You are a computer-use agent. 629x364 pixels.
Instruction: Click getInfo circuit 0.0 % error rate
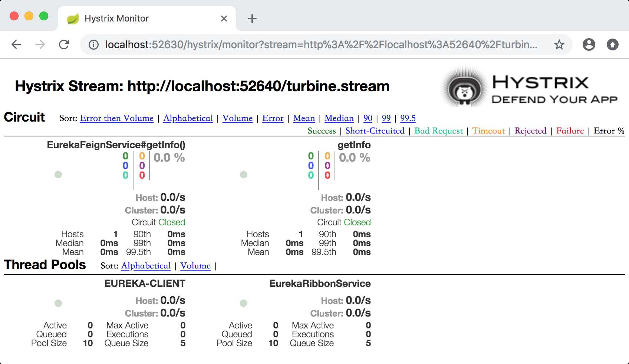[355, 158]
